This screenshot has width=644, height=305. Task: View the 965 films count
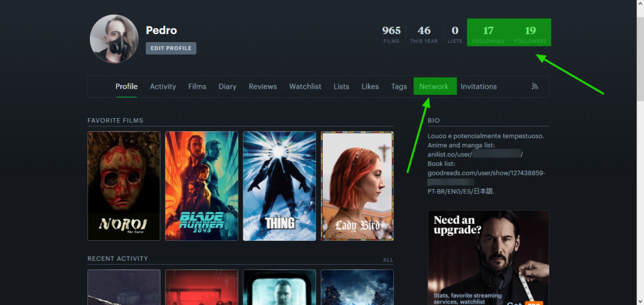(x=391, y=34)
